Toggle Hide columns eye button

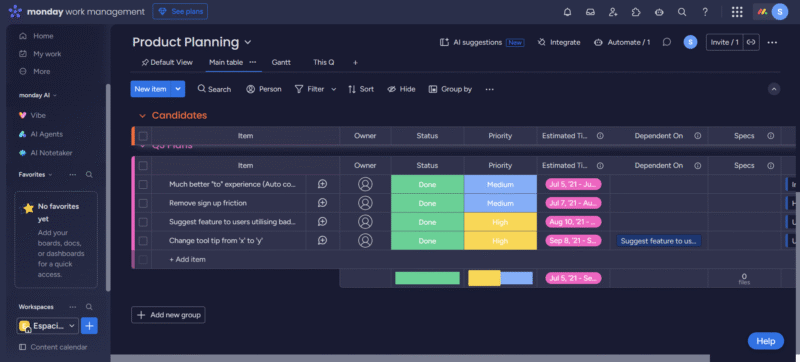401,89
